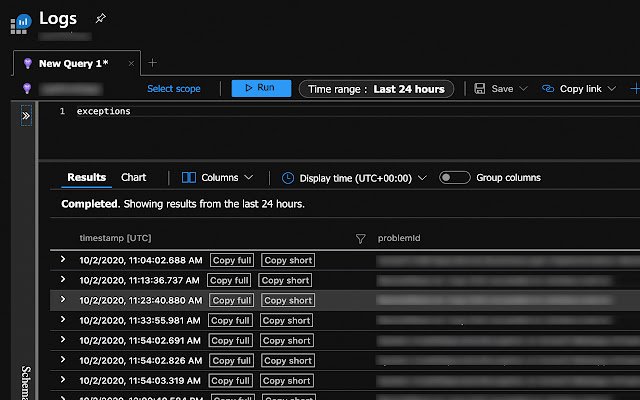This screenshot has height=400, width=640.
Task: Click the Logs page title
Action: [x=58, y=19]
